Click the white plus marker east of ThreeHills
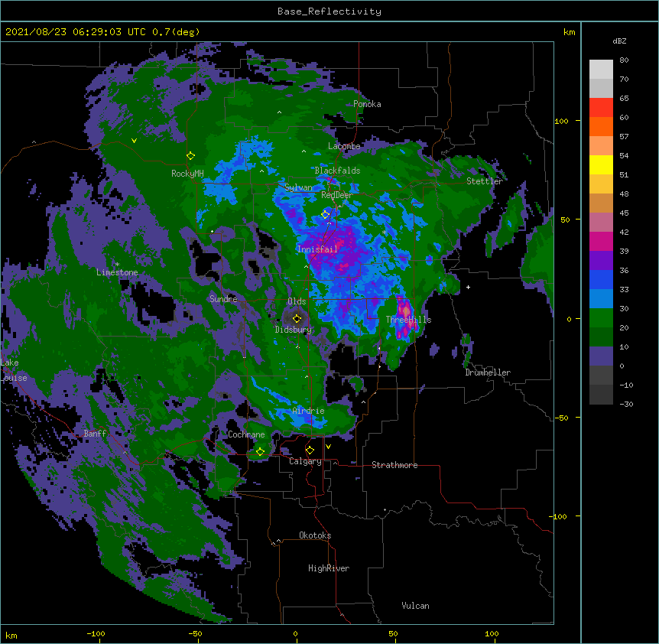The width and height of the screenshot is (659, 644). coord(468,287)
